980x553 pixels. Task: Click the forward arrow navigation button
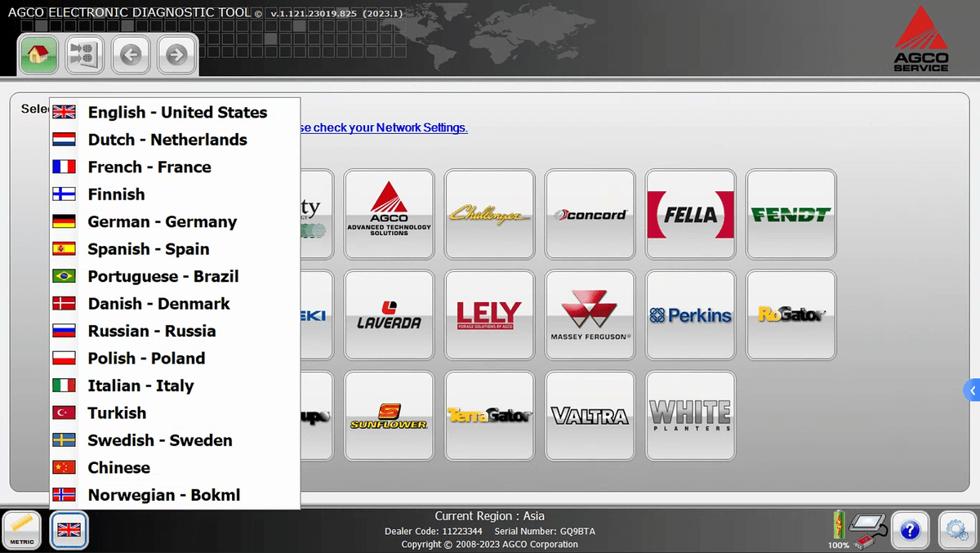pyautogui.click(x=176, y=55)
